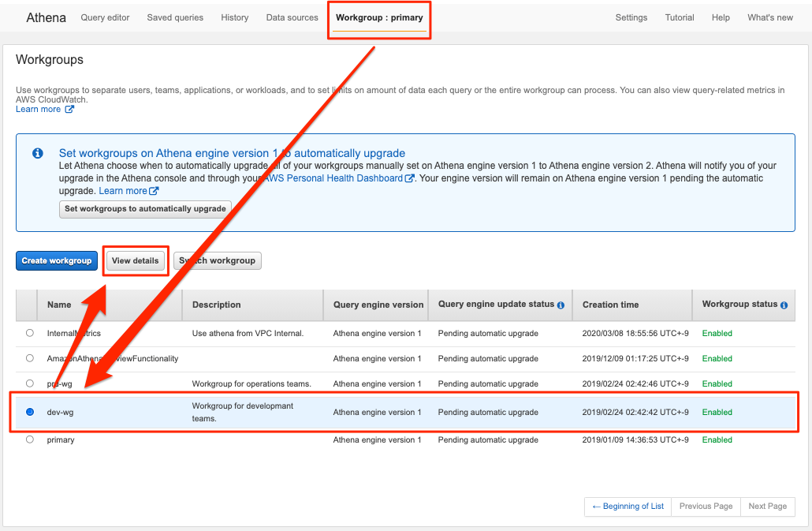Click the Switch workgroup button
The image size is (812, 531).
tap(218, 260)
